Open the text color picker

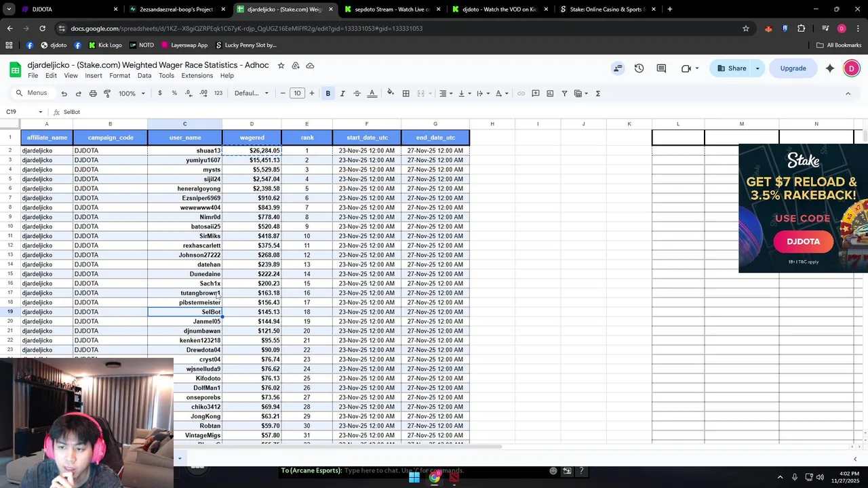(372, 94)
